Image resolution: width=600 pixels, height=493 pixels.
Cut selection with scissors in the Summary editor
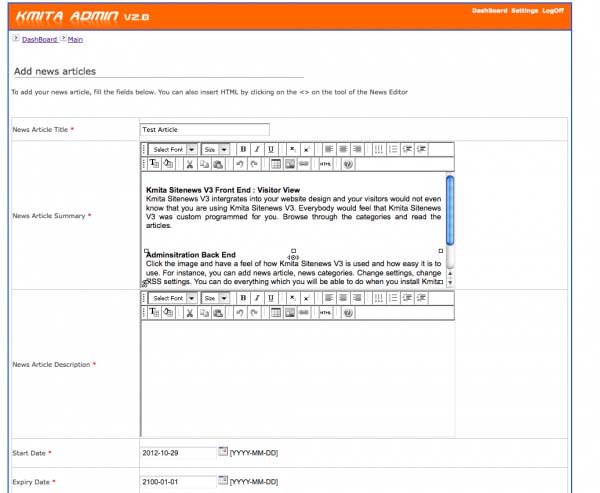click(x=189, y=164)
